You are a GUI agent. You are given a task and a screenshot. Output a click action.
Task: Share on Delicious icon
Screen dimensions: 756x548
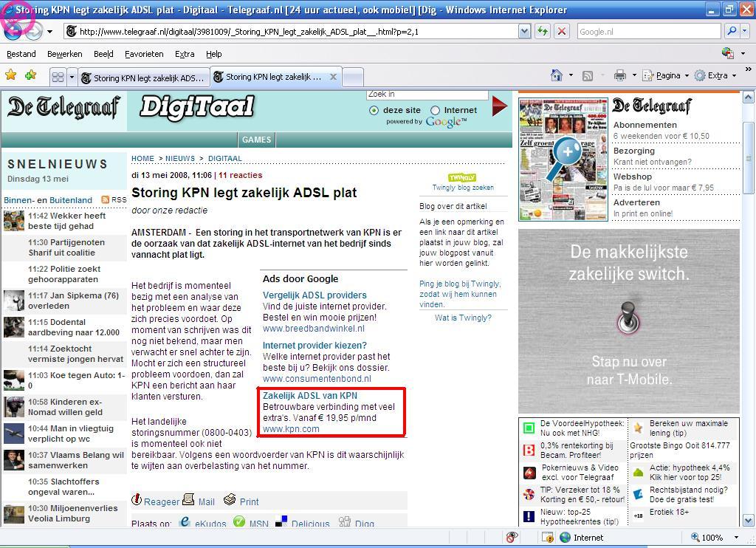(281, 521)
